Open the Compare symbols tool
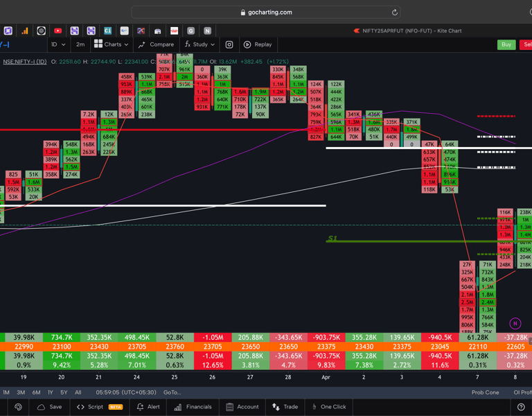This screenshot has height=416, width=532. tap(156, 44)
